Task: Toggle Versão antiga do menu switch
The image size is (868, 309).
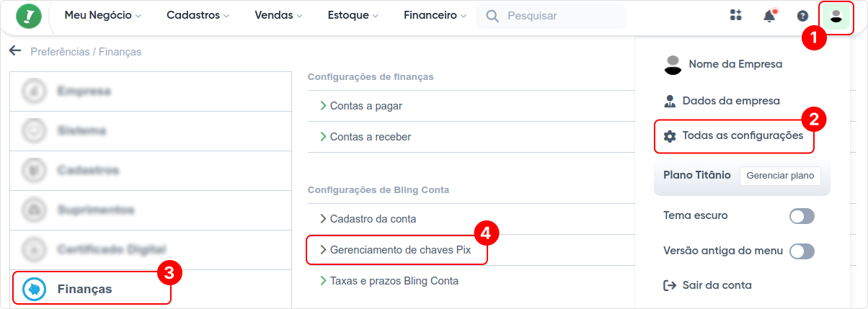Action: click(802, 251)
